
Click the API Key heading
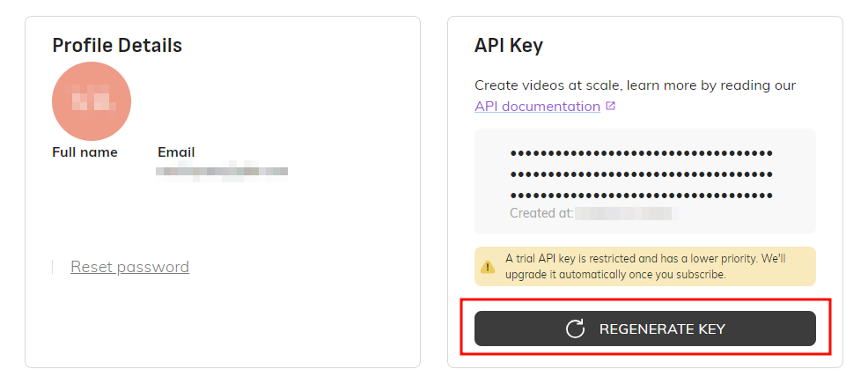click(509, 45)
